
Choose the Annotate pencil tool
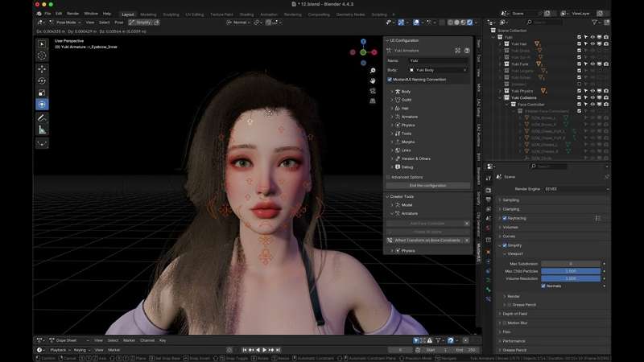[x=42, y=117]
